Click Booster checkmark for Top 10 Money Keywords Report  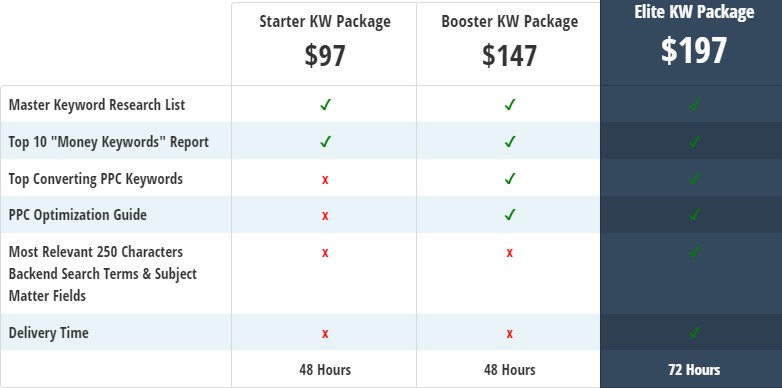point(509,142)
